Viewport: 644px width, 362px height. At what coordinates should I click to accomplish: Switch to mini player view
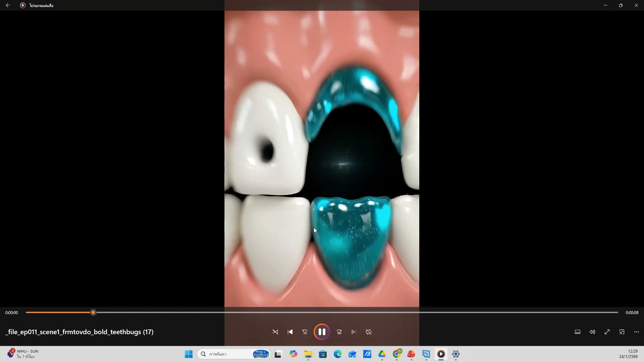click(622, 332)
